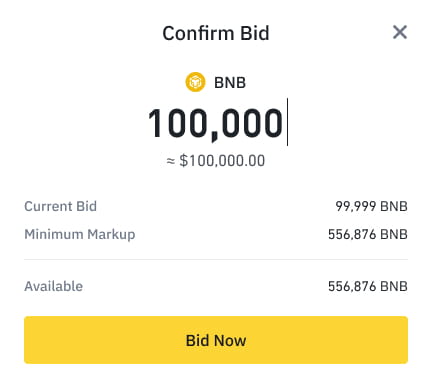Click the BNB unit in Available row
Screen dimensions: 432x388
394,286
